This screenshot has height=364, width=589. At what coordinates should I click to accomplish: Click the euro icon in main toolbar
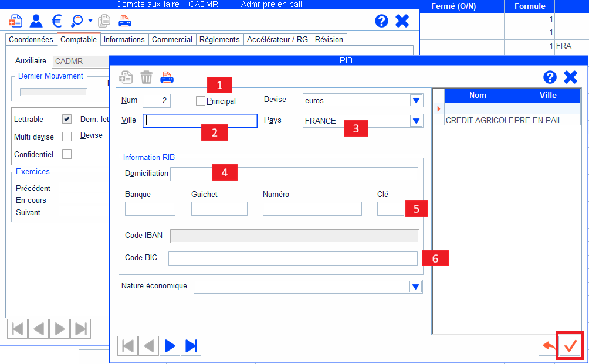point(57,21)
